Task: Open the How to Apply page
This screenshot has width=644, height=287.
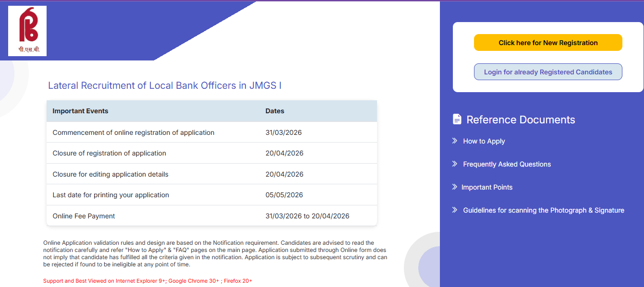Action: point(484,141)
